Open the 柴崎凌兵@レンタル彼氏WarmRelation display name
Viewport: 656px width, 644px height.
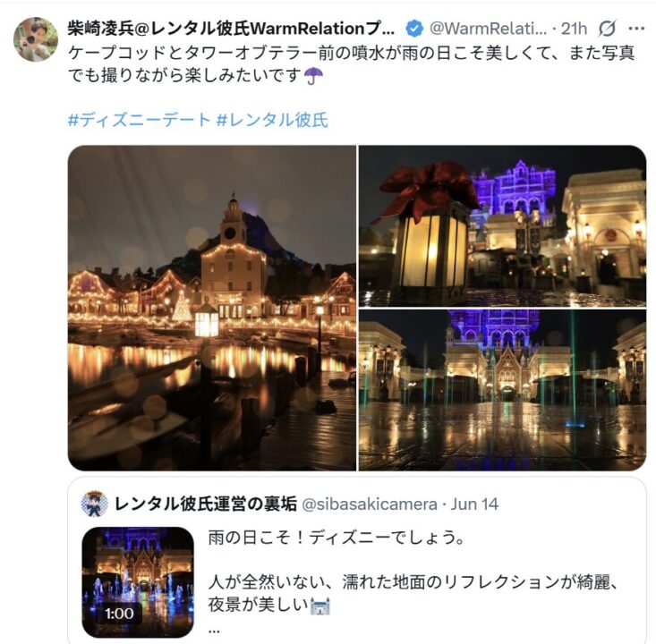pos(231,29)
